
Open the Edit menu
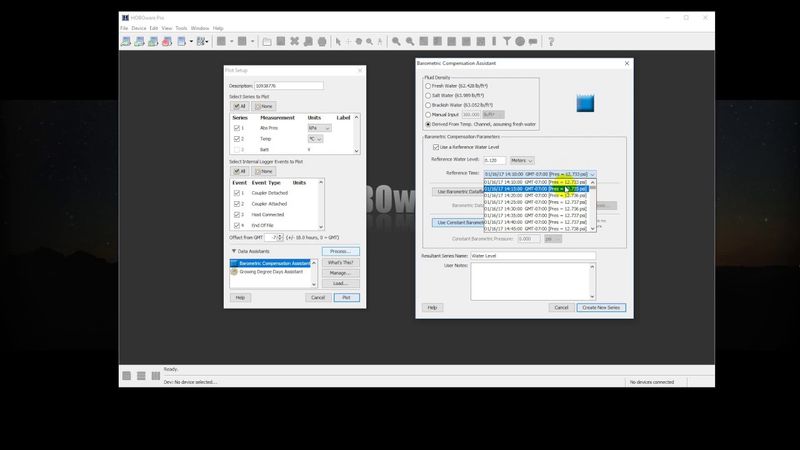[x=154, y=29]
